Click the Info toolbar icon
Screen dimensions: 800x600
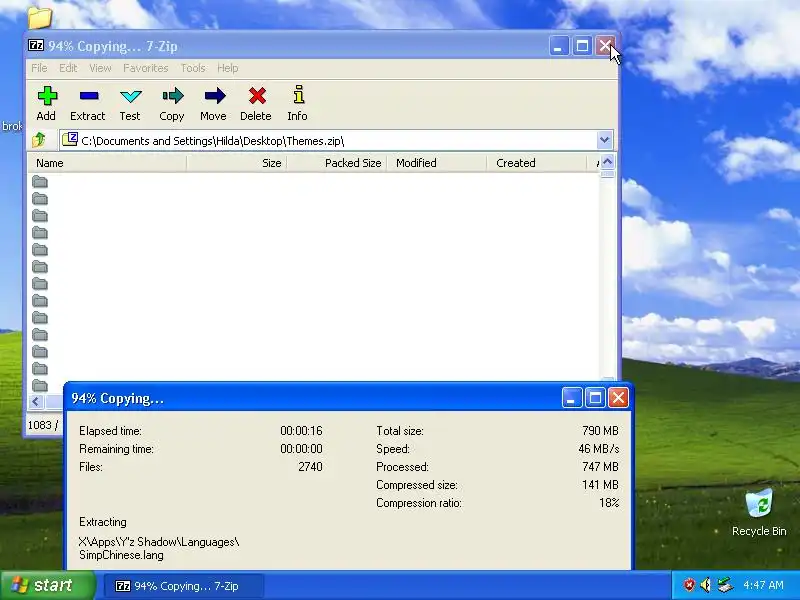(297, 104)
